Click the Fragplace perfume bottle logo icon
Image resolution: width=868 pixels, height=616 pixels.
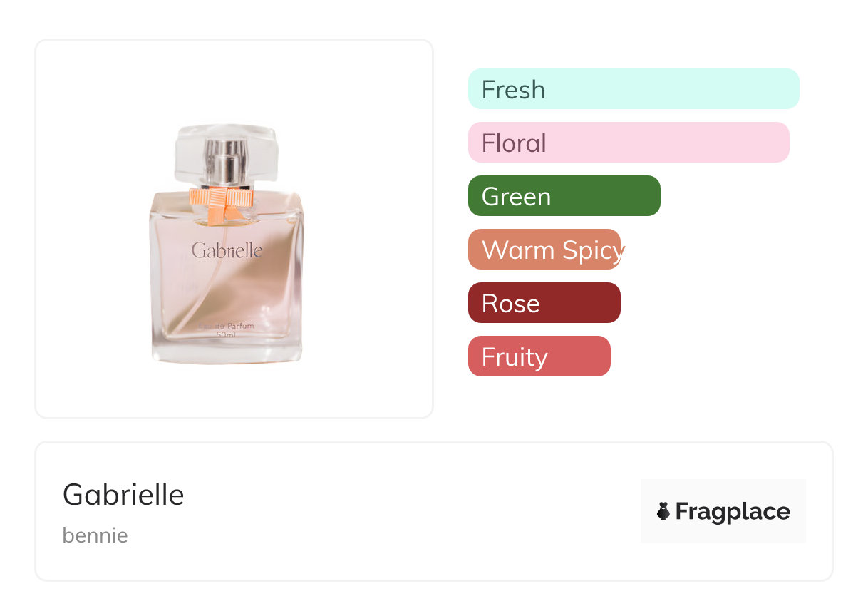[x=663, y=511]
